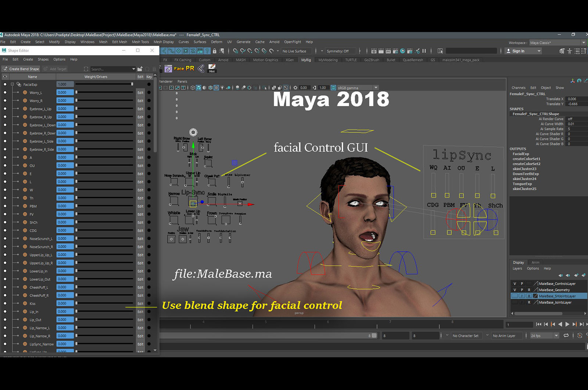588x390 pixels.
Task: Click the IPR render clapperboard icon
Action: coord(388,51)
